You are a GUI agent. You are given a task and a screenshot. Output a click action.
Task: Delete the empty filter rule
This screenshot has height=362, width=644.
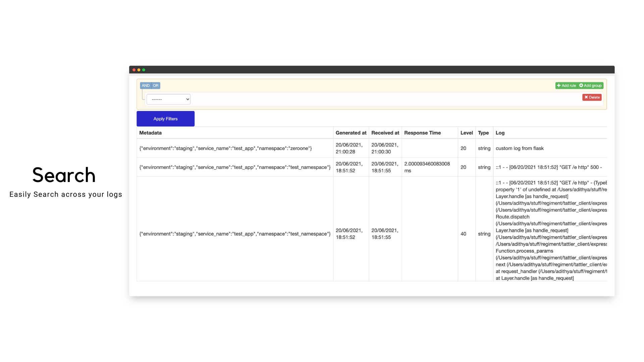tap(592, 97)
